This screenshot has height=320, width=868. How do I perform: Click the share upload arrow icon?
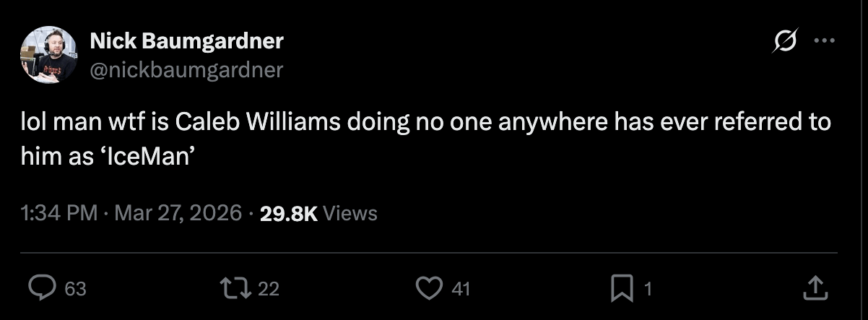[x=814, y=289]
